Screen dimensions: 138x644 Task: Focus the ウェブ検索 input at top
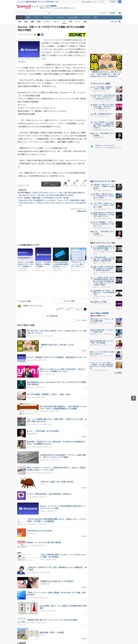point(103,2)
